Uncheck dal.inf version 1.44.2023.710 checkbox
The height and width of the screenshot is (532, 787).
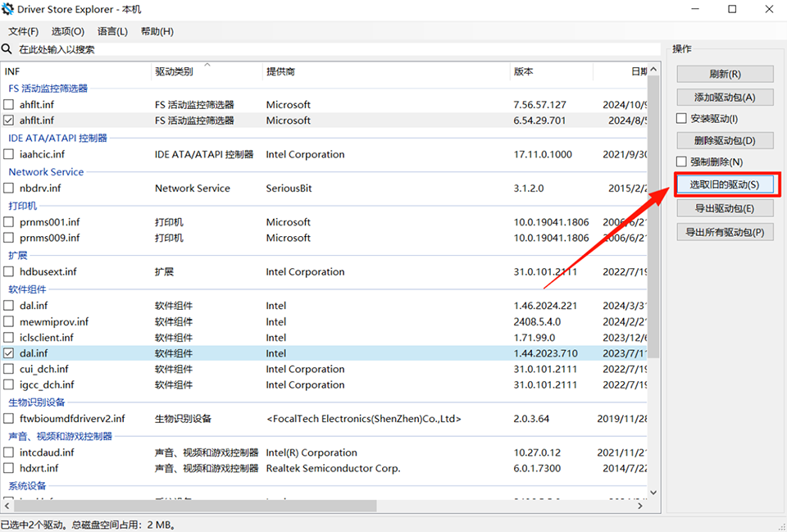point(8,352)
